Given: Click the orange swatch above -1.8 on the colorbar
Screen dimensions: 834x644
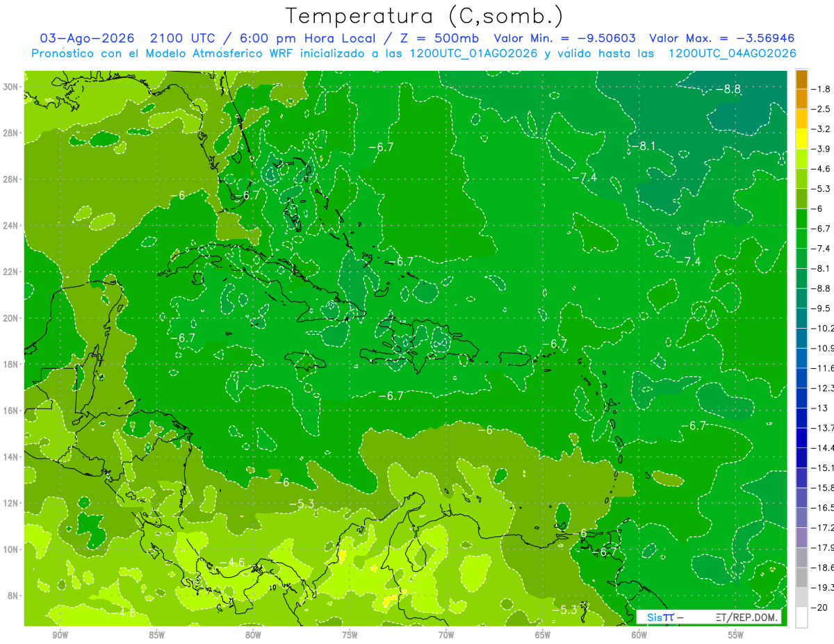Looking at the screenshot, I should tap(801, 79).
